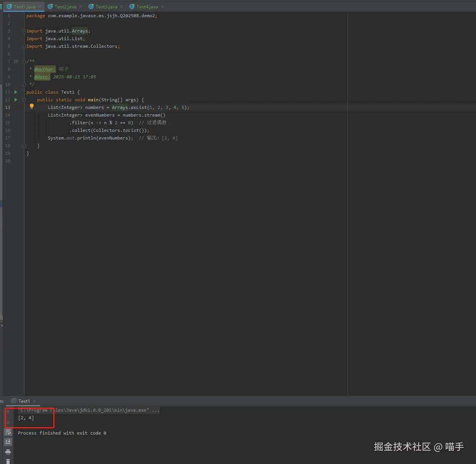
Task: Click 'java.util.stream.Collectors' import text
Action: click(x=81, y=46)
